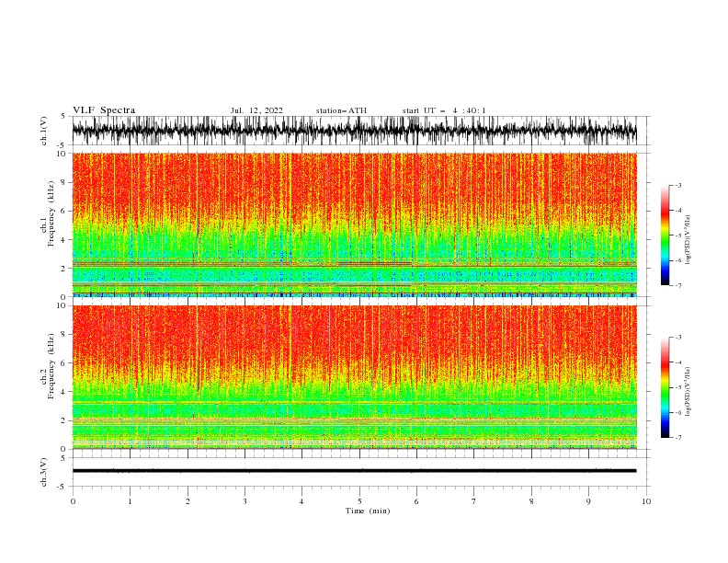Viewport: 728px width, 563px height.
Task: Click the "station=ATH" label
Action: tap(341, 110)
